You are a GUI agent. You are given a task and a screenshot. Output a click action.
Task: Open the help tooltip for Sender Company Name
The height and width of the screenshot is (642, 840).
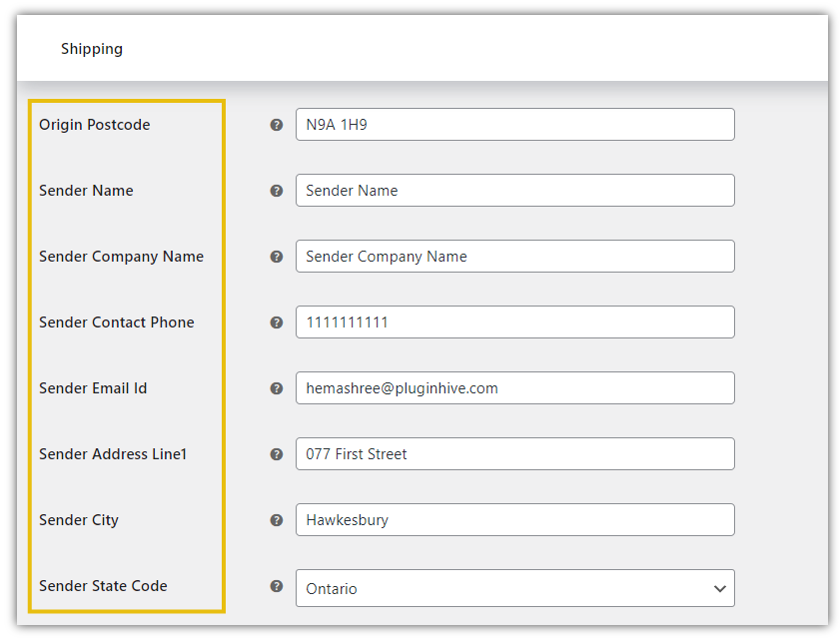[x=277, y=257]
